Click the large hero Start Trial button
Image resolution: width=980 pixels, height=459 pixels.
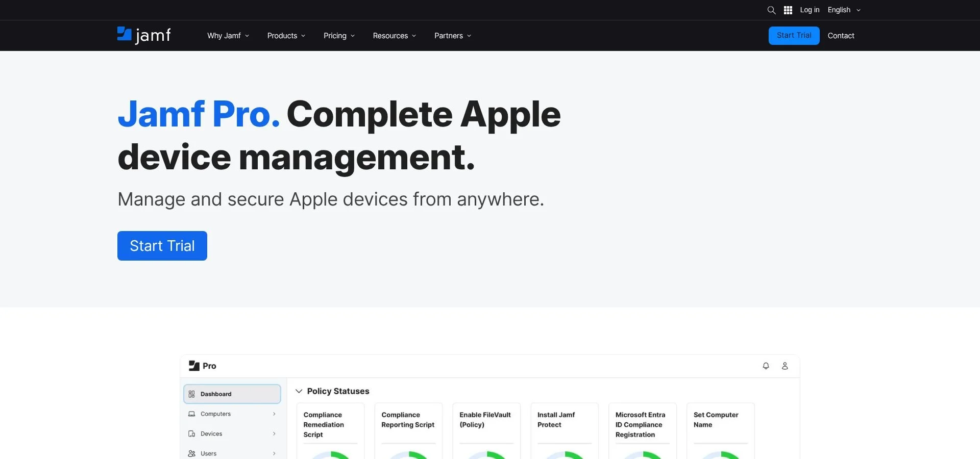coord(162,246)
